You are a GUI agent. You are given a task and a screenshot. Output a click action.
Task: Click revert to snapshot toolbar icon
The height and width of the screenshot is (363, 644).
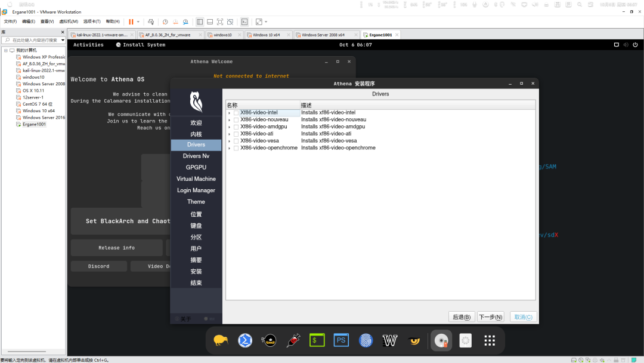(x=175, y=21)
